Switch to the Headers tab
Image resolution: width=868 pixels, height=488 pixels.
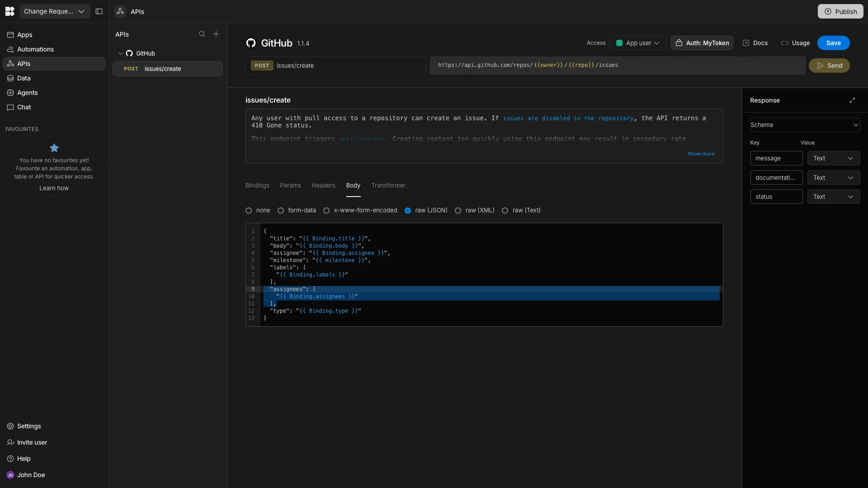tap(323, 185)
